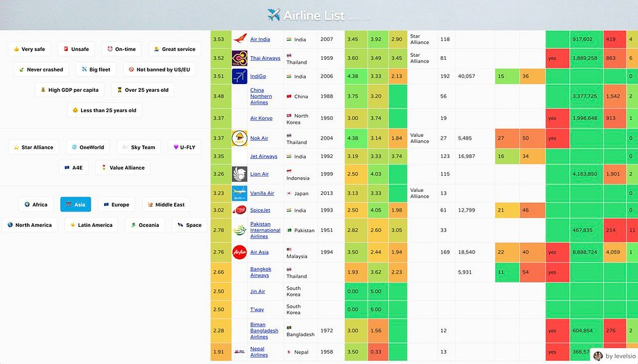Open the Vanilla Air link
The image size is (638, 364).
coord(262,193)
